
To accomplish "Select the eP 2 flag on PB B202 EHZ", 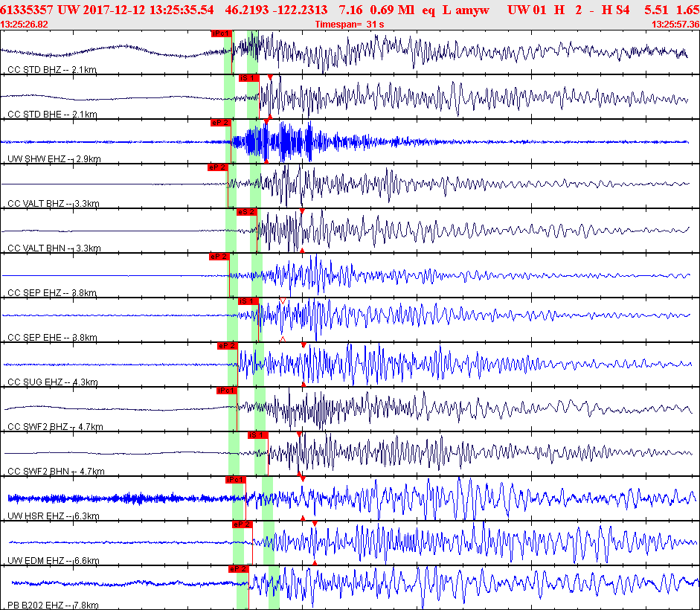I will click(238, 569).
